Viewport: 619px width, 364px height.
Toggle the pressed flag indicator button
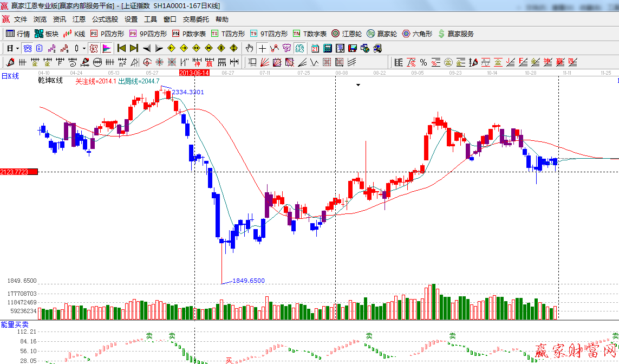(x=106, y=48)
